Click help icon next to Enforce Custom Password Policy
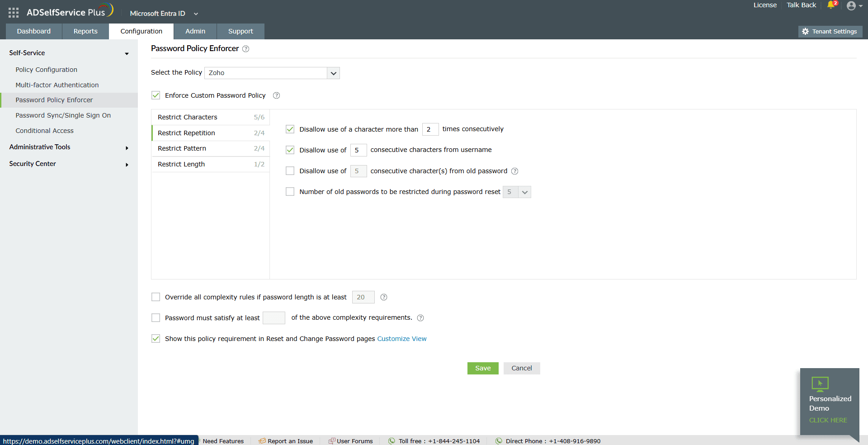 pyautogui.click(x=277, y=95)
